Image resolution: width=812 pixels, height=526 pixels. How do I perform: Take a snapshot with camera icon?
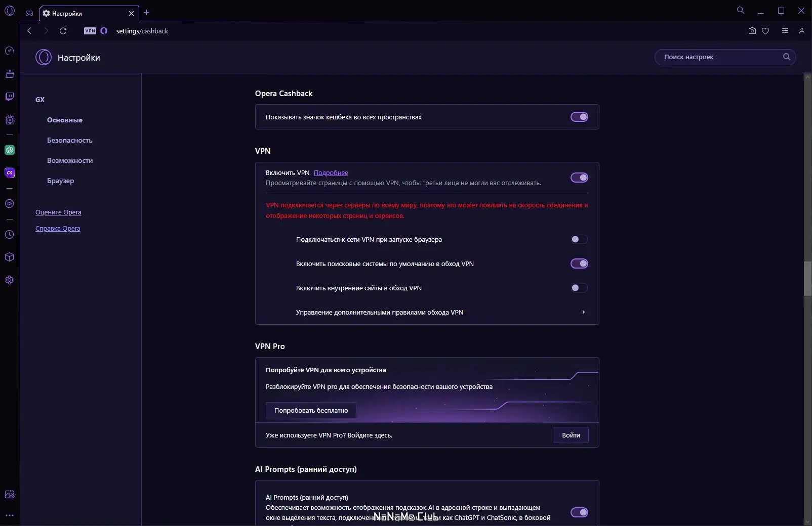point(752,31)
